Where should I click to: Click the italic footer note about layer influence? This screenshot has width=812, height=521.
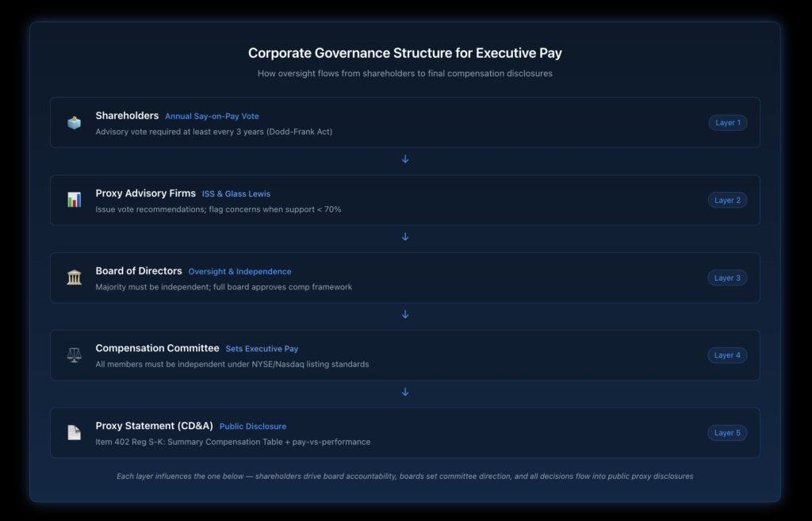[x=405, y=477]
